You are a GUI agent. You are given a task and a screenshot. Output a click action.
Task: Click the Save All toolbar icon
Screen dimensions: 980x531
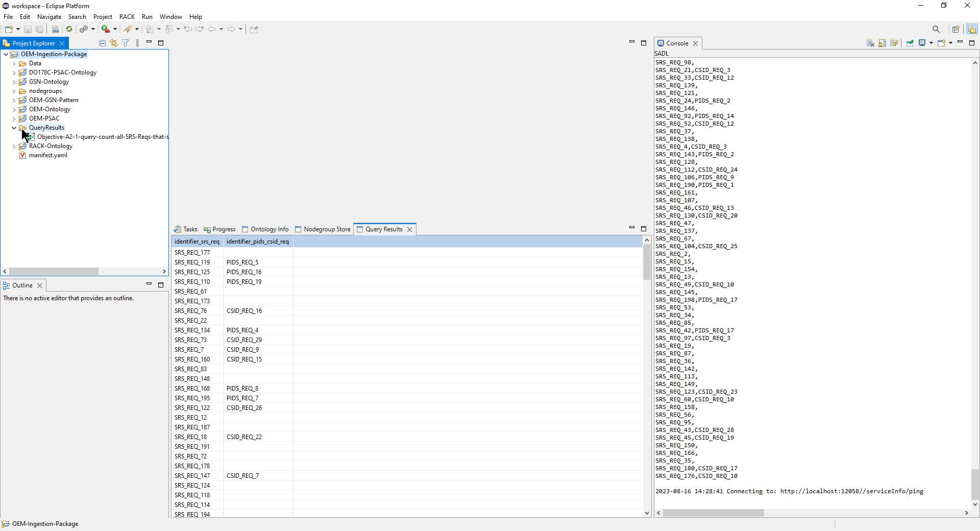pos(39,29)
